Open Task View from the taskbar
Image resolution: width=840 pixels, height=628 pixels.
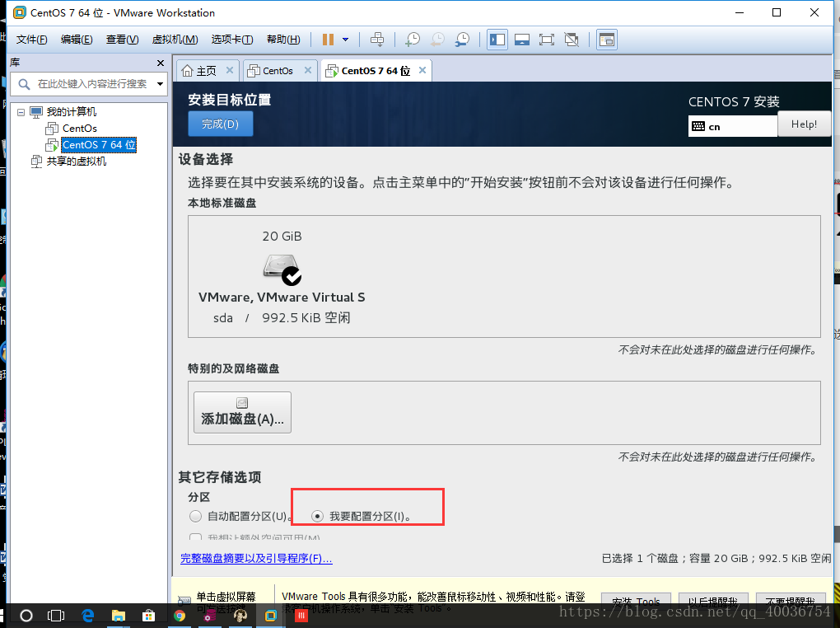(56, 616)
